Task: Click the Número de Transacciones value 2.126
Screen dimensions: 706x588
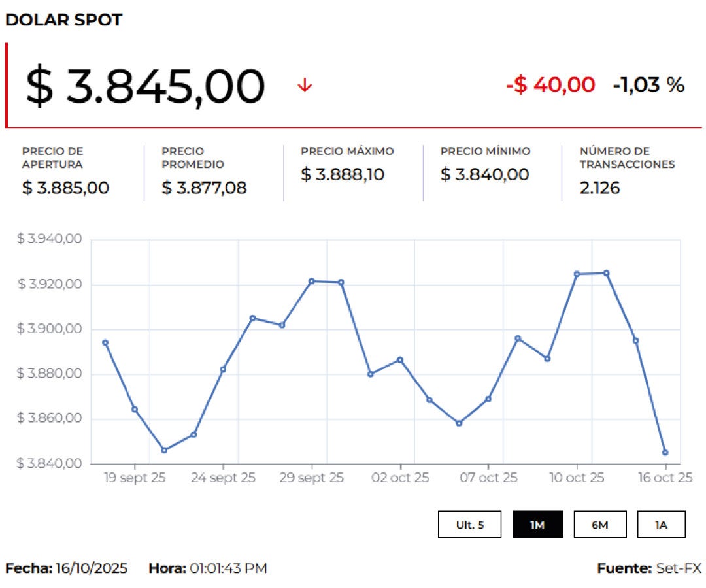Action: (599, 188)
